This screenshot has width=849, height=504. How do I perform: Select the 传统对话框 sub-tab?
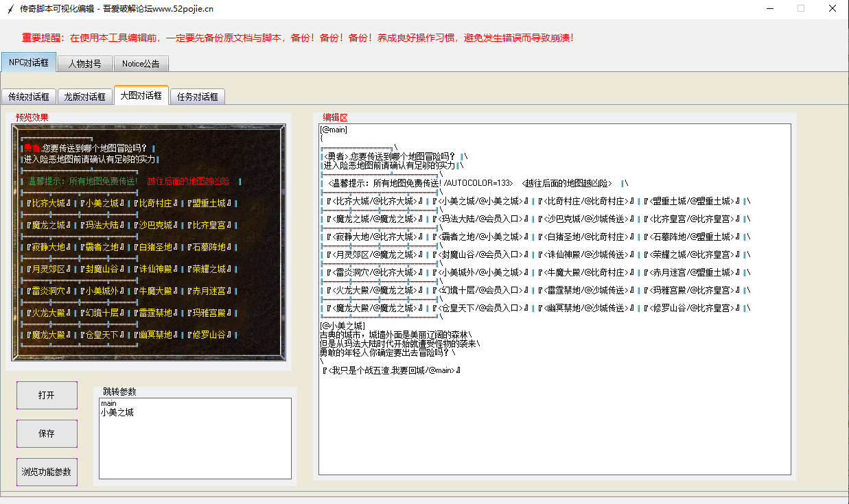click(29, 97)
